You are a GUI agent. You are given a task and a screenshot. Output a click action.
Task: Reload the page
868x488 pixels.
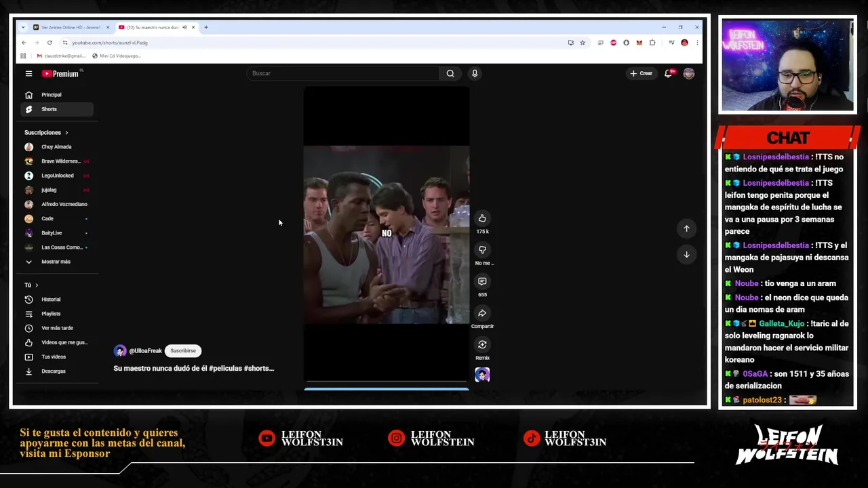[50, 43]
